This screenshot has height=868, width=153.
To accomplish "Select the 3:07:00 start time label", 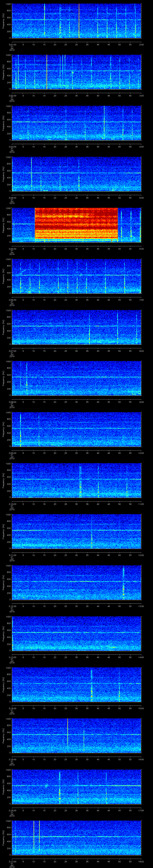I will pyautogui.click(x=12, y=351).
